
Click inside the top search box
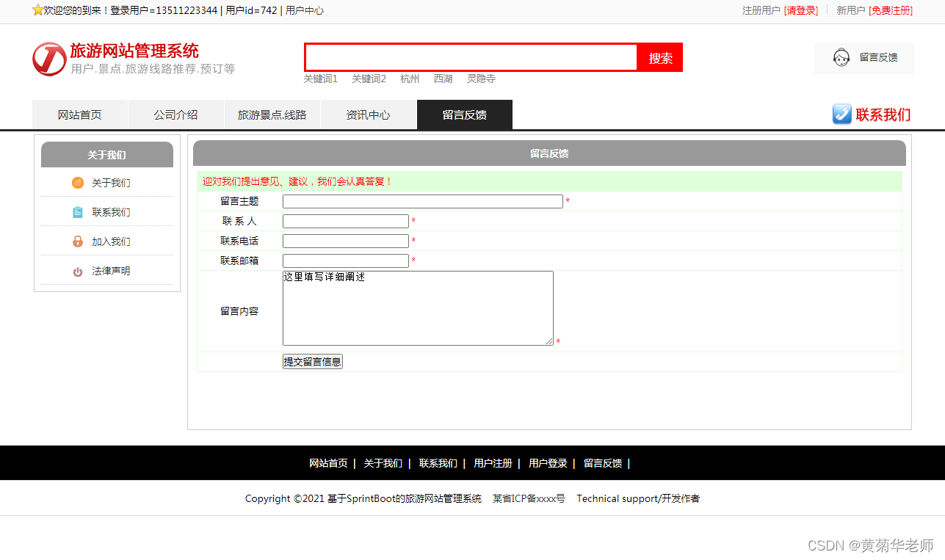click(x=471, y=57)
